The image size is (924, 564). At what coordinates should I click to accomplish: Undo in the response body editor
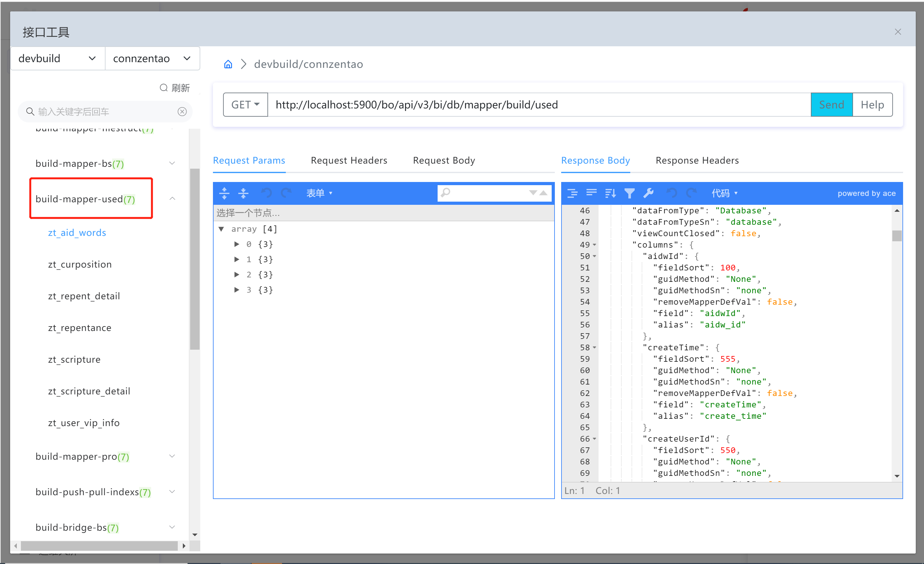(672, 193)
